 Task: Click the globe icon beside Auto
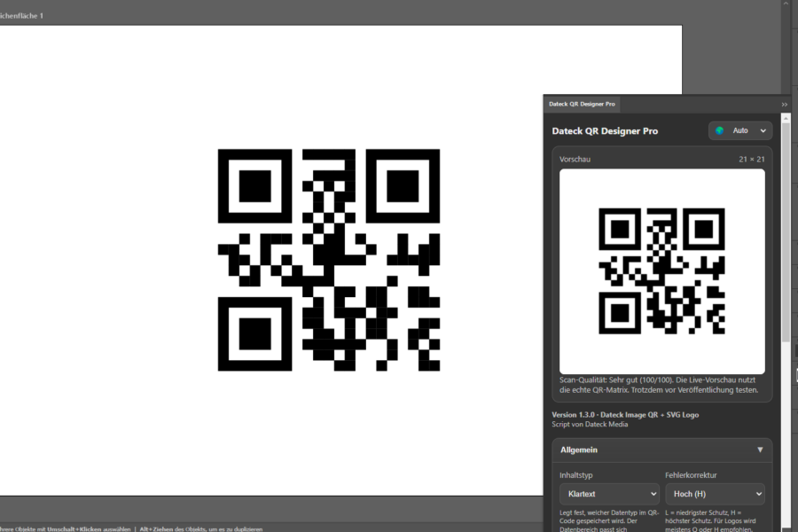point(720,131)
